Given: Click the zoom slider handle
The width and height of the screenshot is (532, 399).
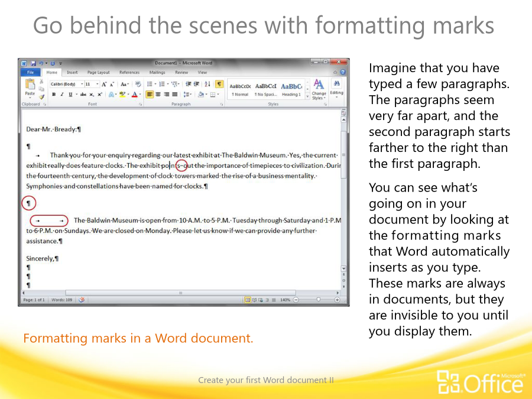Looking at the screenshot, I should 318,300.
